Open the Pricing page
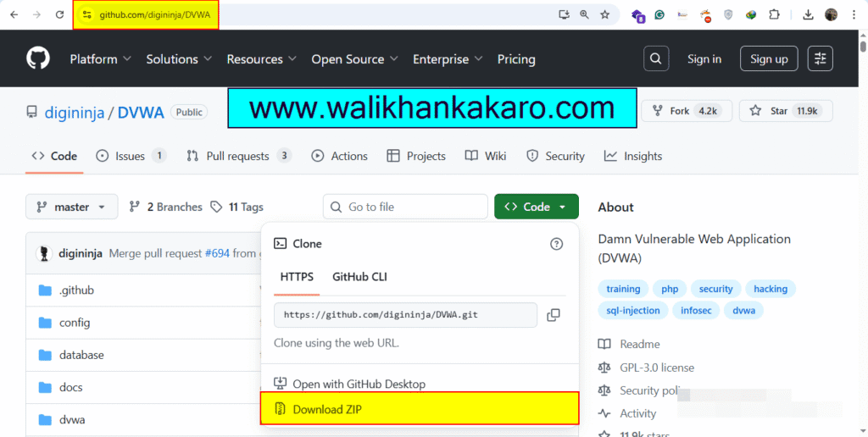This screenshot has height=437, width=868. click(516, 59)
